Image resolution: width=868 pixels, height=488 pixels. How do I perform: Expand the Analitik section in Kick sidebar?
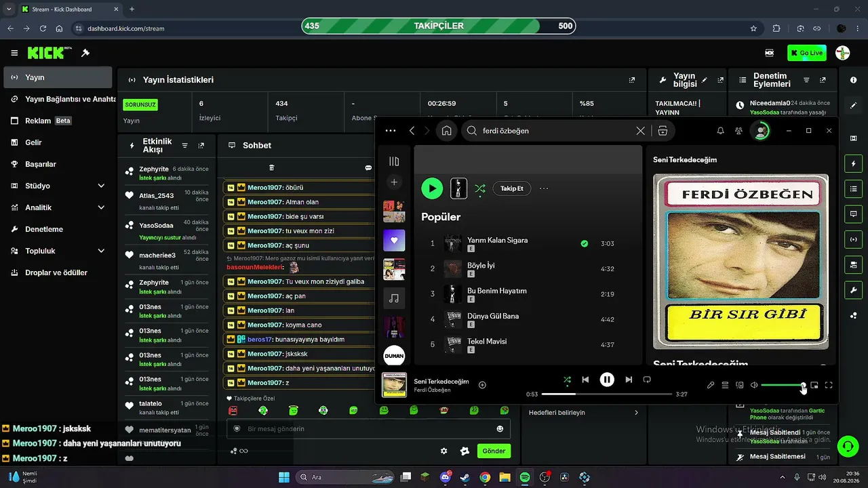pos(101,207)
